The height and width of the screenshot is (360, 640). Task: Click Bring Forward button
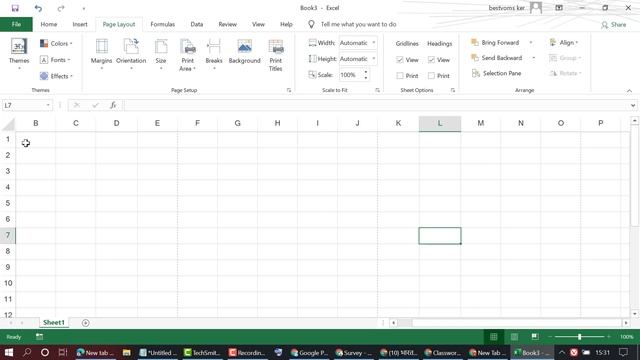[x=495, y=42]
